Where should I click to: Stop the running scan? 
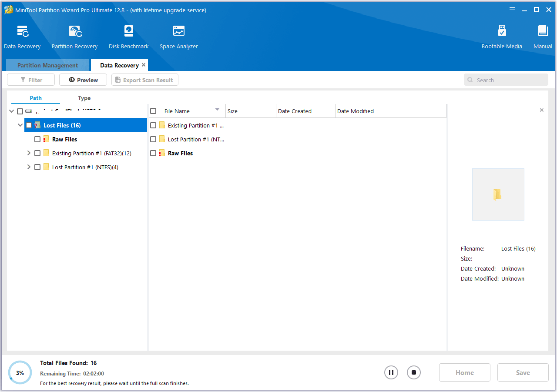(x=414, y=372)
